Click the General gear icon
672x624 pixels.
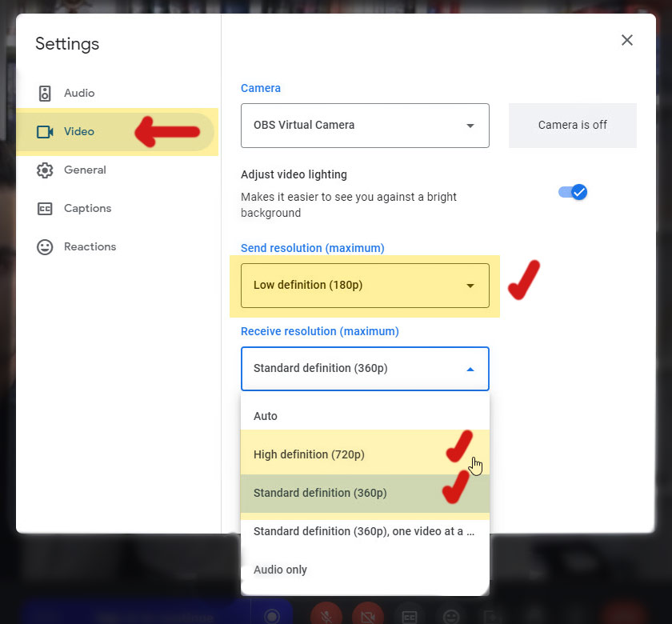point(45,170)
